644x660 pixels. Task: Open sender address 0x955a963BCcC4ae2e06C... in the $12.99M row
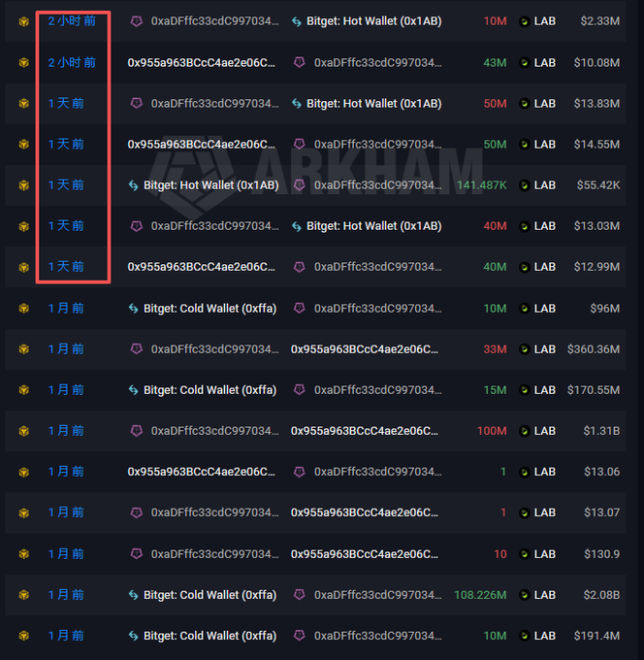tap(202, 267)
